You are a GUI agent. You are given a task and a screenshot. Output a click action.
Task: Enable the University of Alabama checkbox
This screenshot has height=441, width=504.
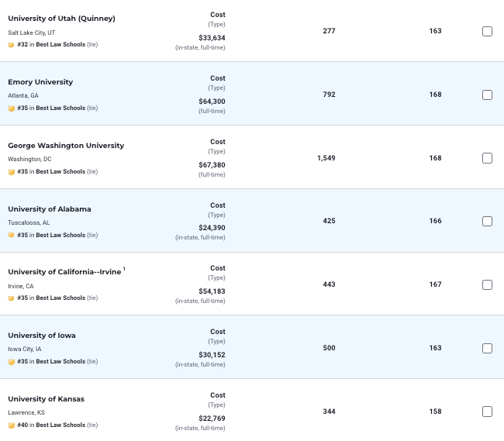click(487, 221)
